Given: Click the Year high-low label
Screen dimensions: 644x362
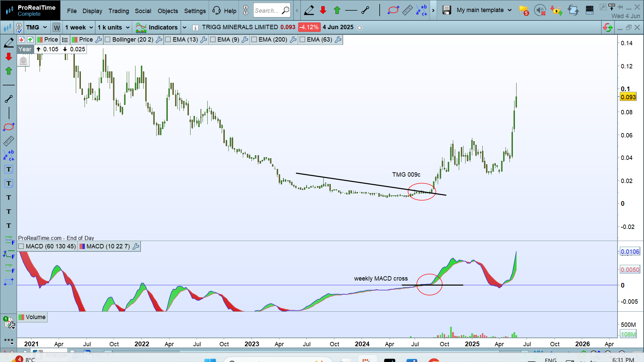Looking at the screenshot, I should point(25,49).
